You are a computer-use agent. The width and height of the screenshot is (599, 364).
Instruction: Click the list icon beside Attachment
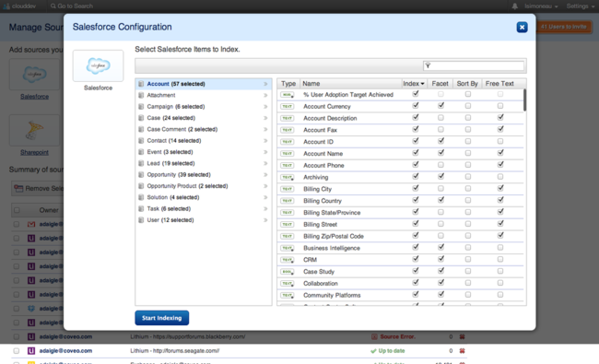tap(141, 95)
